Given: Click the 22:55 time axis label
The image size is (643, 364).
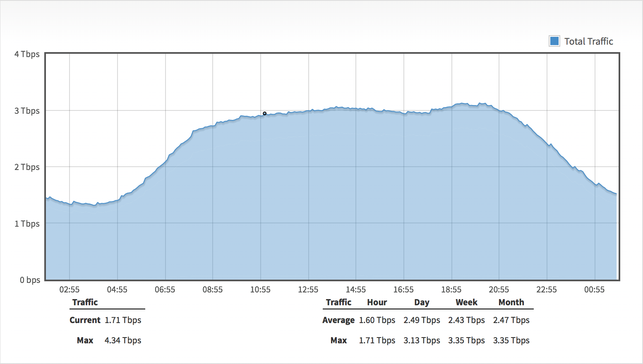Looking at the screenshot, I should coord(547,290).
